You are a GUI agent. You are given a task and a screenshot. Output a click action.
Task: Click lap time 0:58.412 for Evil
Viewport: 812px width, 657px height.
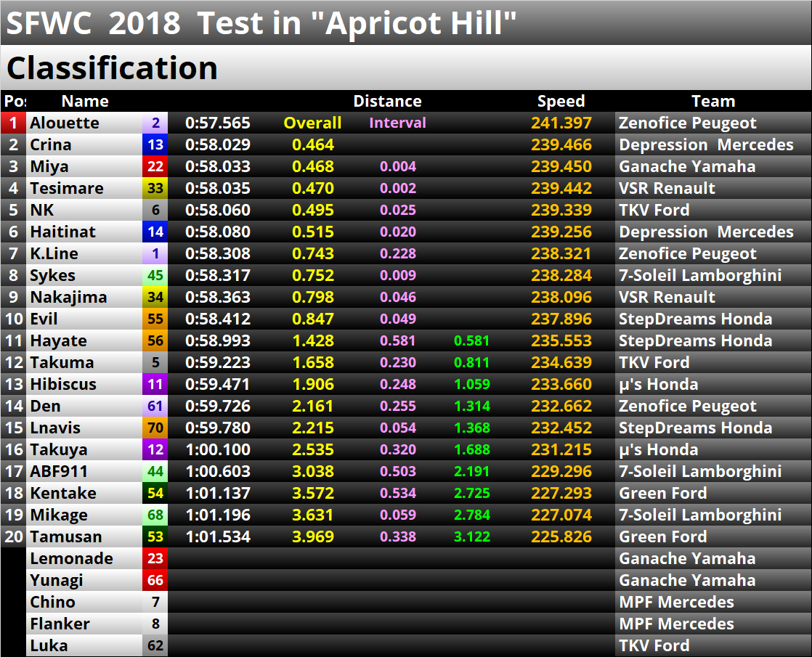[x=217, y=319]
